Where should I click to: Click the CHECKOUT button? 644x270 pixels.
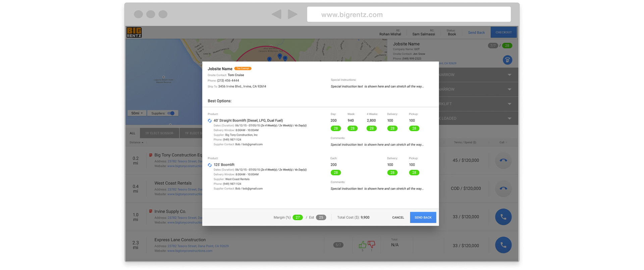[x=503, y=32]
